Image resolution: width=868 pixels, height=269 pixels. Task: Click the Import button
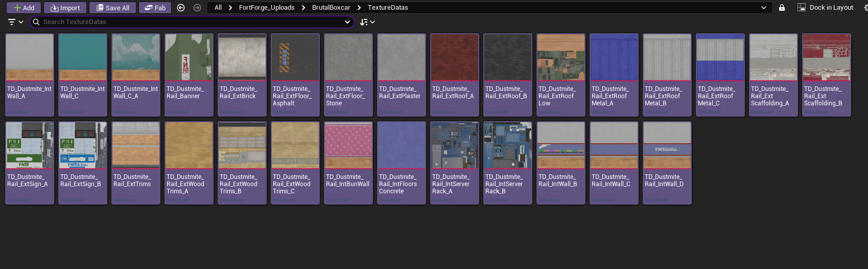pyautogui.click(x=65, y=8)
